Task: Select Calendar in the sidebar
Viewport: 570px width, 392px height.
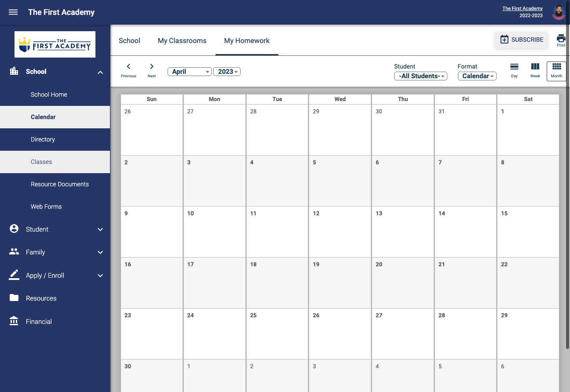Action: (55, 117)
